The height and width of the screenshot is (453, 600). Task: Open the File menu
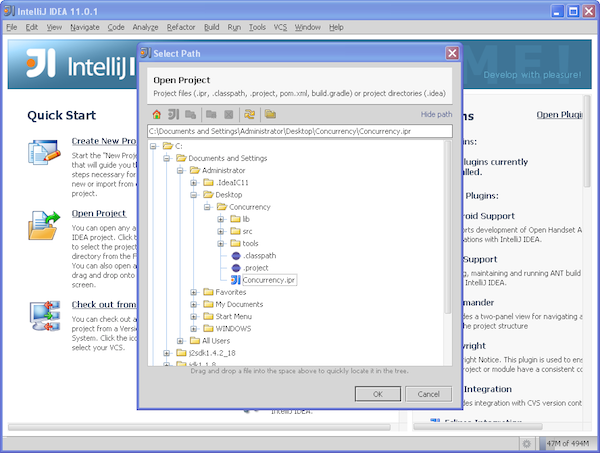coord(11,27)
